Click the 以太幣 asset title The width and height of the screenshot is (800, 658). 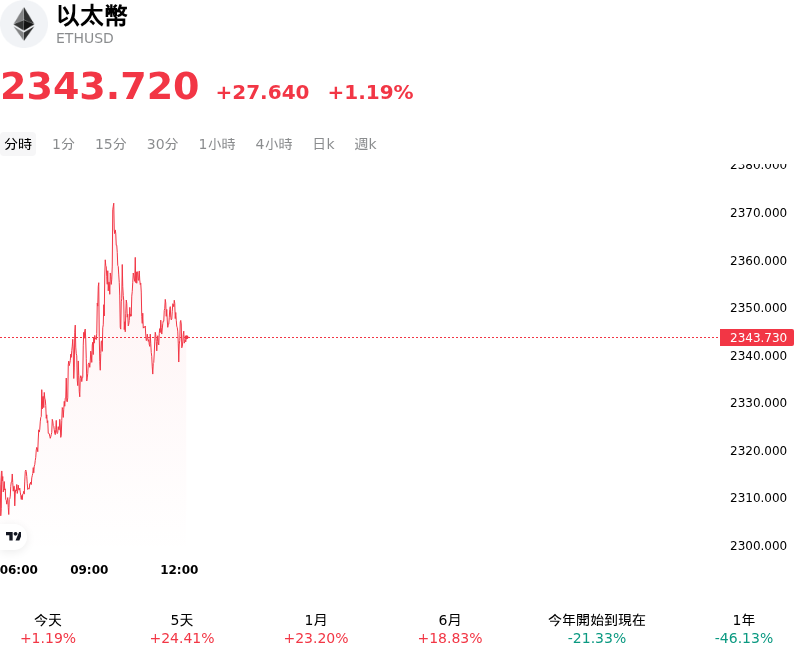click(92, 16)
